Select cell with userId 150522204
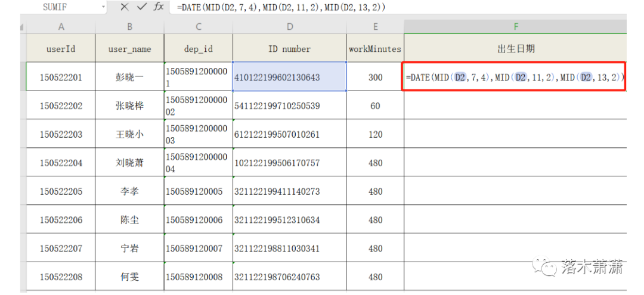 coord(61,163)
